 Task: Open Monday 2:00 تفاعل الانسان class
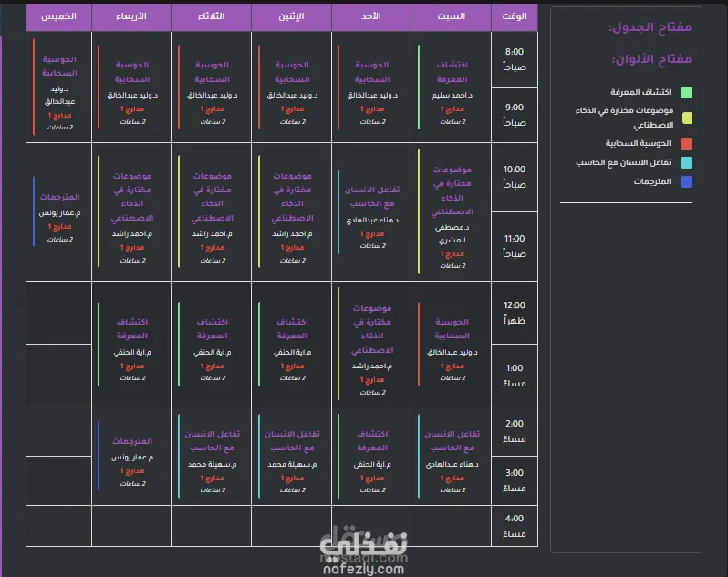click(292, 457)
